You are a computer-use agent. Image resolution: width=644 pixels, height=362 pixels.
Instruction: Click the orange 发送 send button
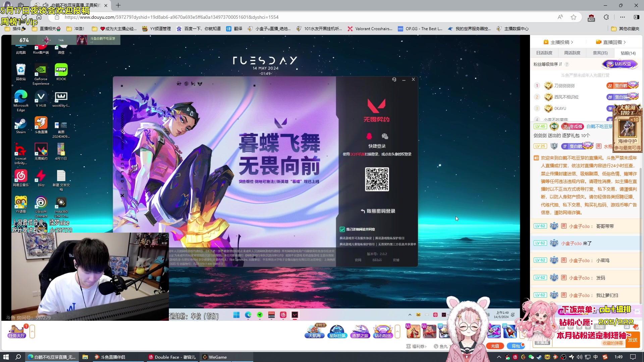point(633,341)
